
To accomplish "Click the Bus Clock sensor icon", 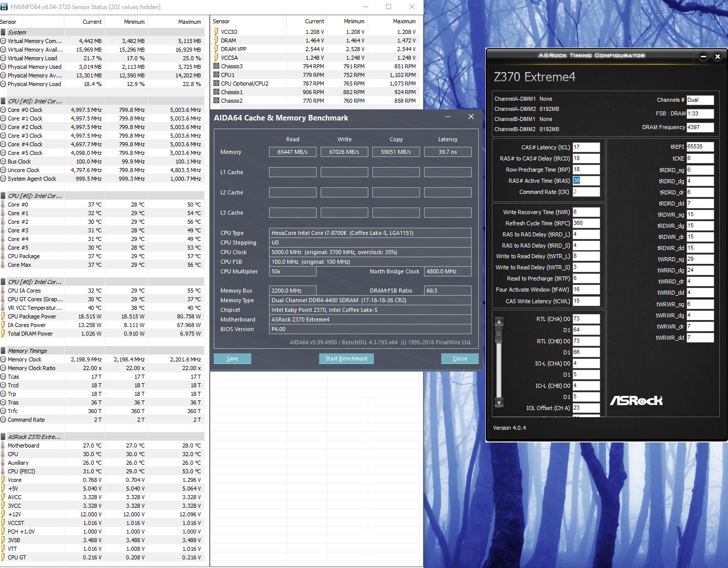I will tap(4, 161).
